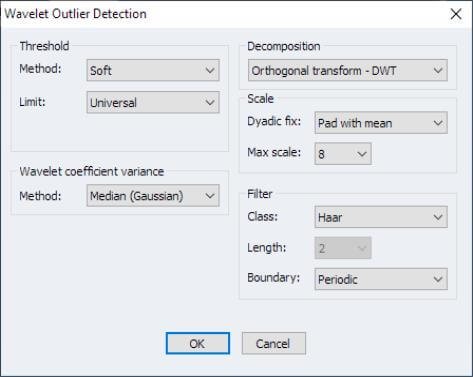Click the Max scale: label
The width and height of the screenshot is (473, 377).
274,152
